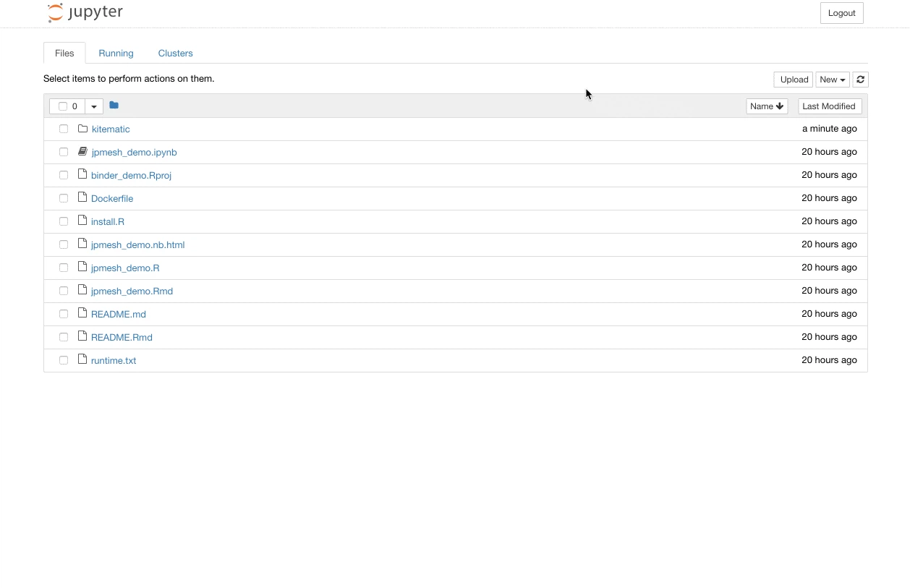Click the jpmesh_demo.Rmd file icon
Viewport: 910px width, 588px height.
tap(82, 291)
